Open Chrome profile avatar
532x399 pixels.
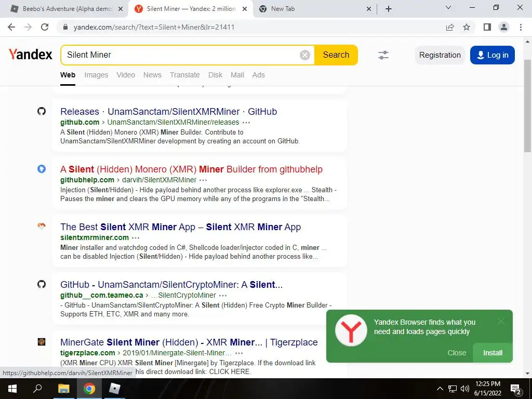[x=504, y=27]
